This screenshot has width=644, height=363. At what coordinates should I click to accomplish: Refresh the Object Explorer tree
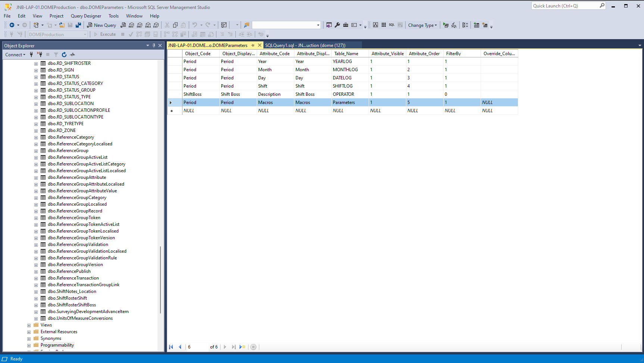(x=64, y=55)
